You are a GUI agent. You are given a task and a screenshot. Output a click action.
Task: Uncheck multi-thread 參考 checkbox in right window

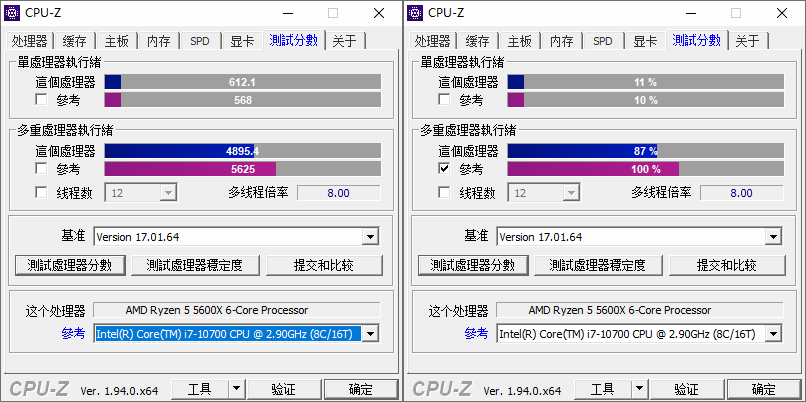[444, 169]
